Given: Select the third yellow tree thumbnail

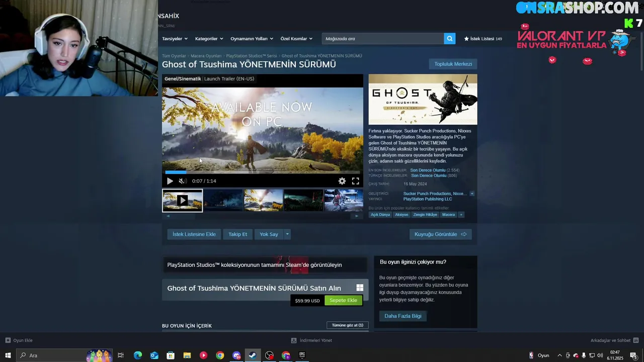Looking at the screenshot, I should (263, 201).
